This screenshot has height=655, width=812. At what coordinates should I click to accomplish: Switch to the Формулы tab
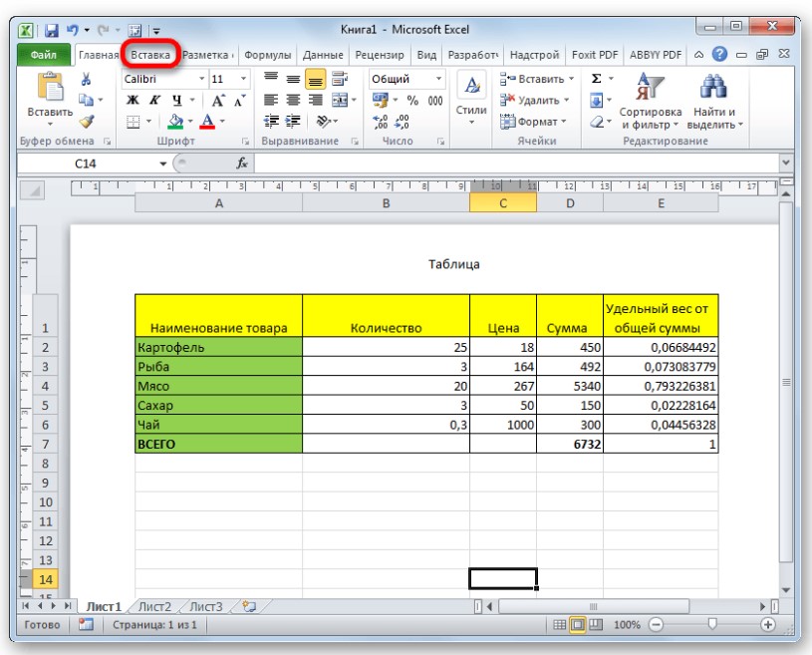tap(267, 55)
